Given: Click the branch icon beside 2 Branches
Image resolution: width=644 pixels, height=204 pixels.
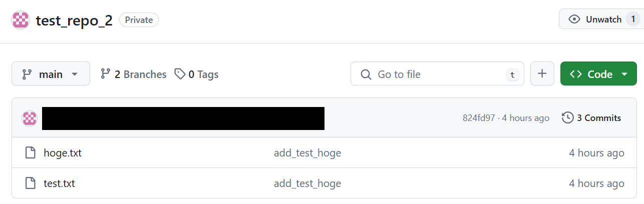Looking at the screenshot, I should [x=105, y=74].
